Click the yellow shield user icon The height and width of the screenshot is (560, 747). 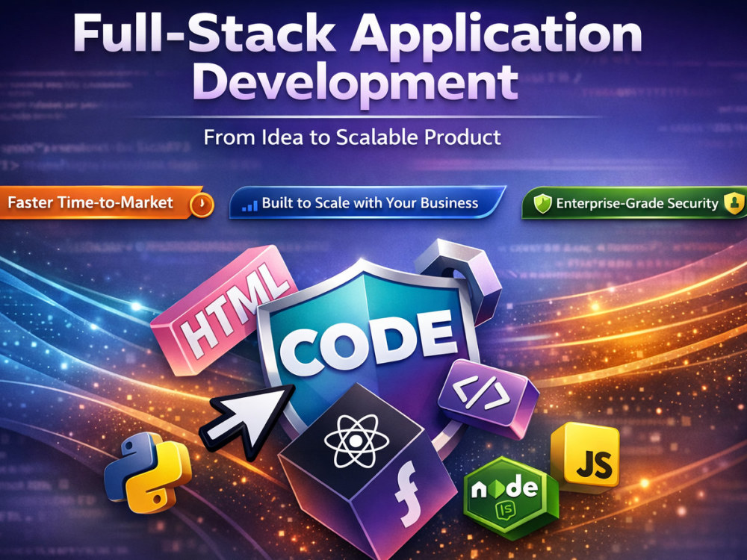734,202
